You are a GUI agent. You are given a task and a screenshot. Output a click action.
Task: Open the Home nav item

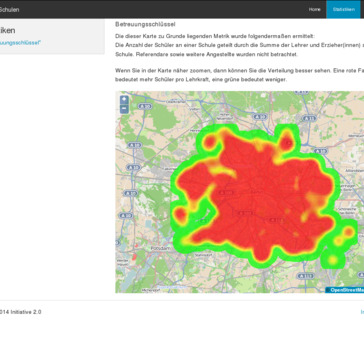[314, 9]
